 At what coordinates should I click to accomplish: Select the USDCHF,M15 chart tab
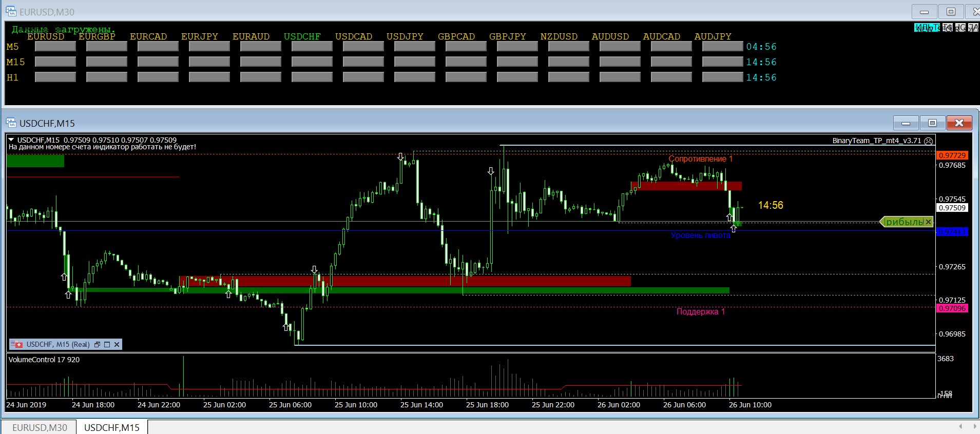click(x=111, y=427)
